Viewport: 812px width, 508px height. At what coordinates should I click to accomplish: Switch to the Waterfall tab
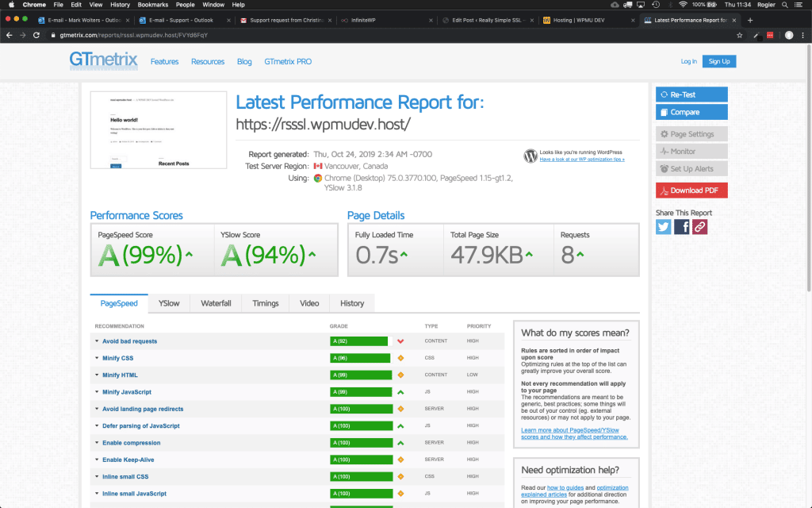216,303
